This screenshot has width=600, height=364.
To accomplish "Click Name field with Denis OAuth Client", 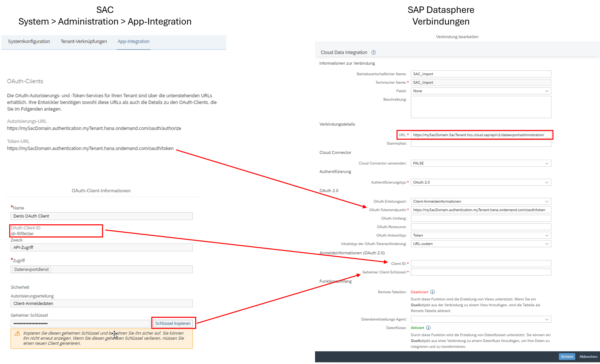I will 102,216.
